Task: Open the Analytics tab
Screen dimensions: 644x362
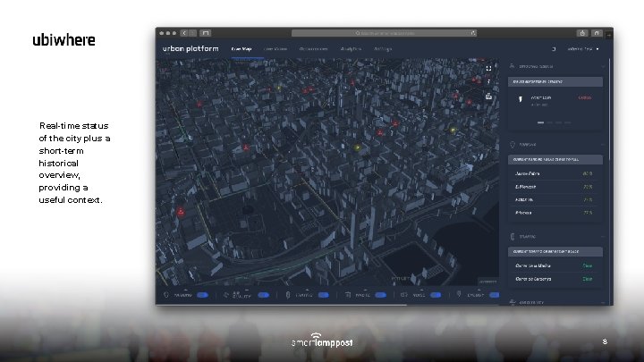Action: coord(351,49)
